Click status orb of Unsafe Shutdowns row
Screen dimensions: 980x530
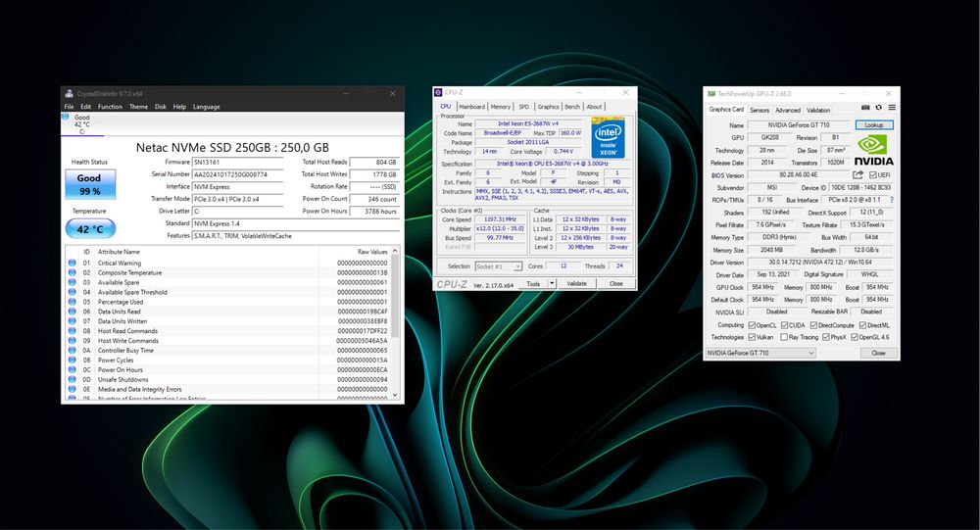[73, 379]
